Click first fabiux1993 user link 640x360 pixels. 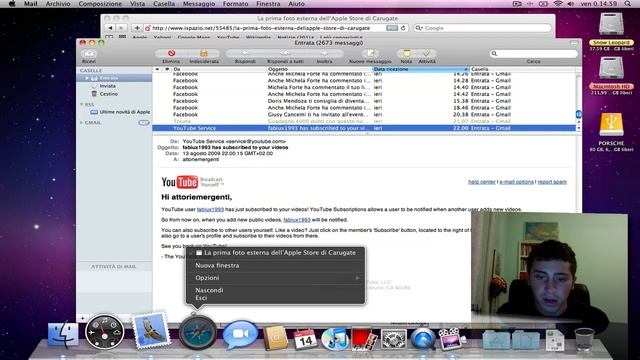pos(210,209)
